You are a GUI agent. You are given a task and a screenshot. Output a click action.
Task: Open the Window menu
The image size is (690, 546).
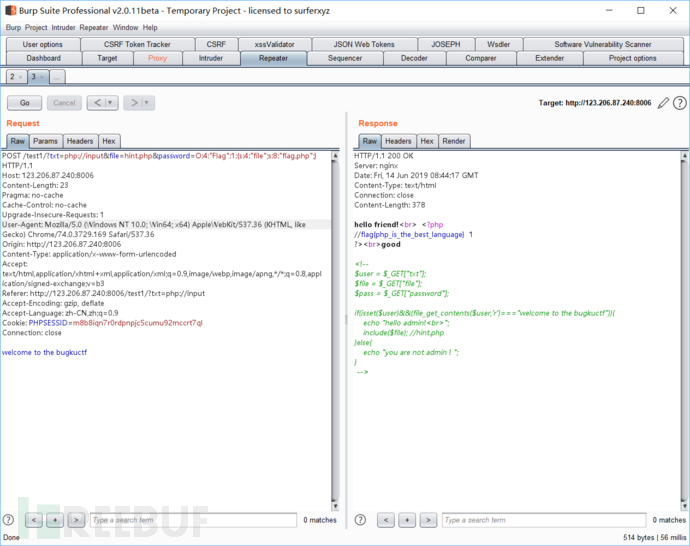click(x=125, y=27)
